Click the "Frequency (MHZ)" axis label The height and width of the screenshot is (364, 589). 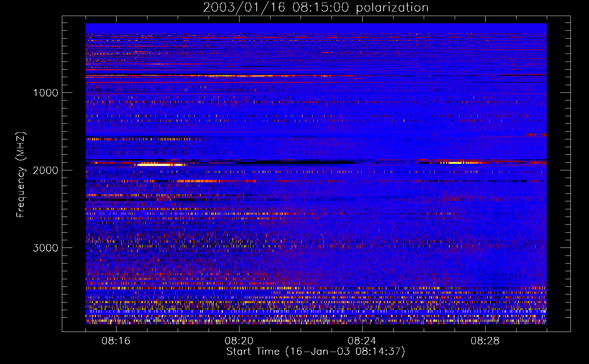coord(21,174)
